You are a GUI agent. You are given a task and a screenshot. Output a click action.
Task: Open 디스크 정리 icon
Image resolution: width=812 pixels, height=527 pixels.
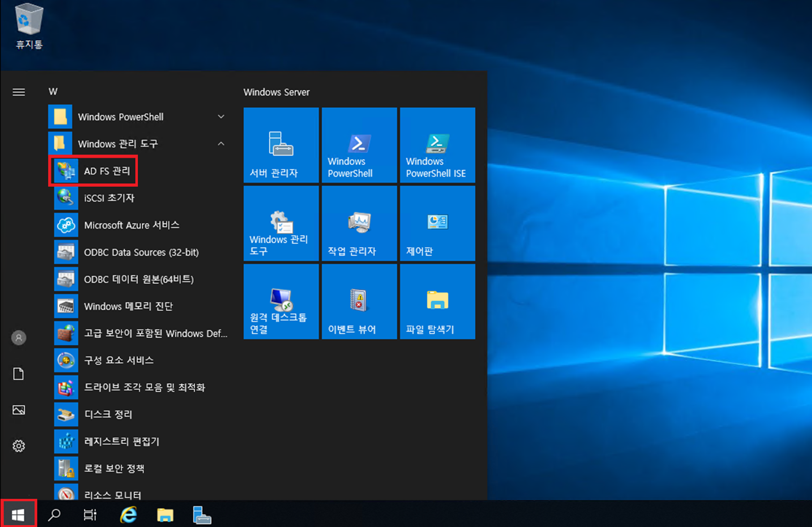[x=66, y=414]
